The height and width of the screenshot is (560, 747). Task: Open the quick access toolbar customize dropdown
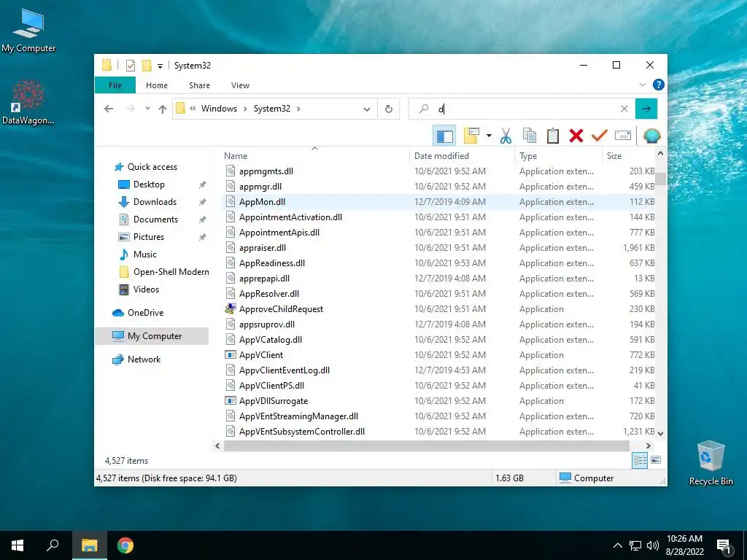(160, 66)
